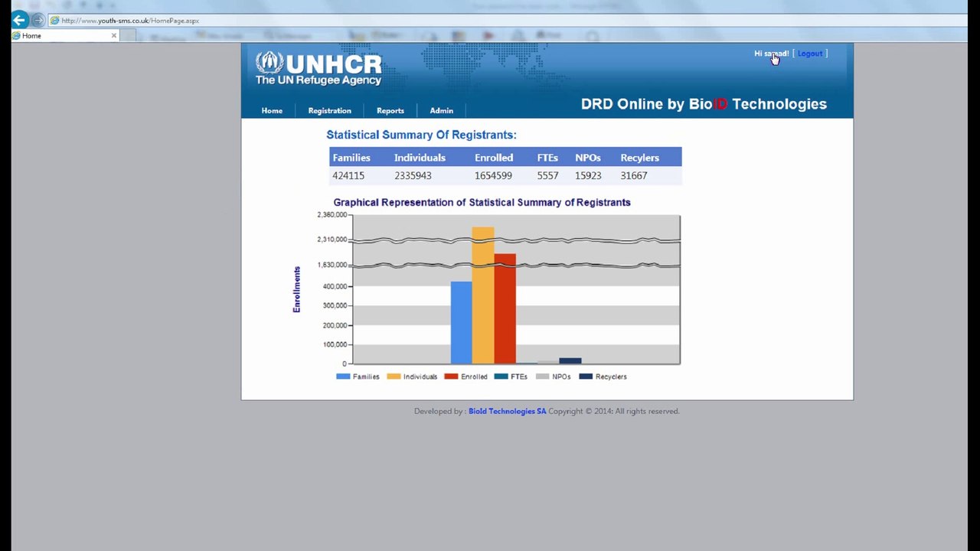Click the DRD Online by BioID Technologies title
Viewport: 980px width, 551px height.
(704, 104)
